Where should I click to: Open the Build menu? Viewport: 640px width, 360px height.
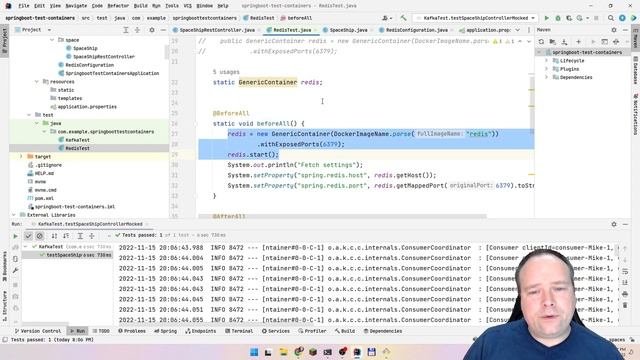tap(141, 6)
